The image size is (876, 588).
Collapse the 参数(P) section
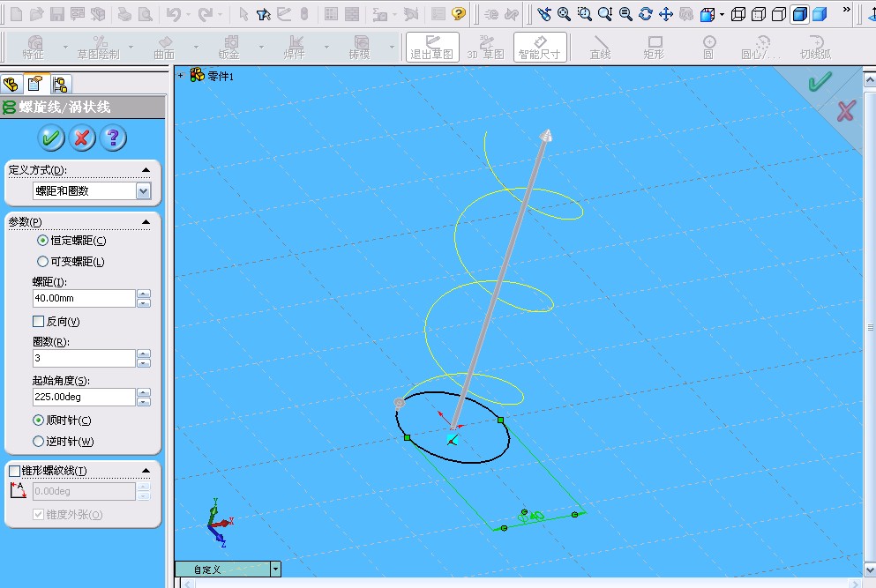click(x=146, y=221)
